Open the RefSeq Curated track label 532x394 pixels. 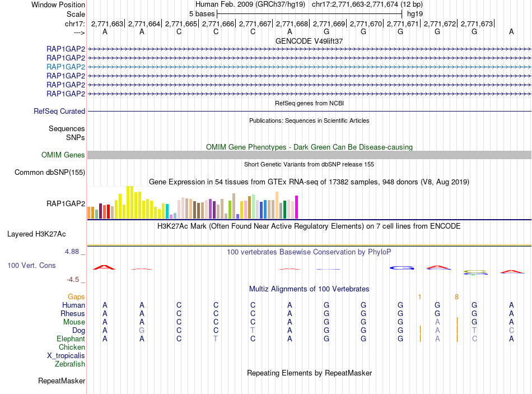(x=59, y=111)
